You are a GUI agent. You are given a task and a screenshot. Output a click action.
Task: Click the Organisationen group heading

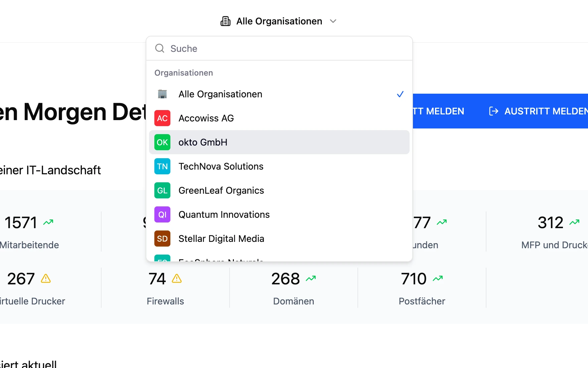coord(184,73)
